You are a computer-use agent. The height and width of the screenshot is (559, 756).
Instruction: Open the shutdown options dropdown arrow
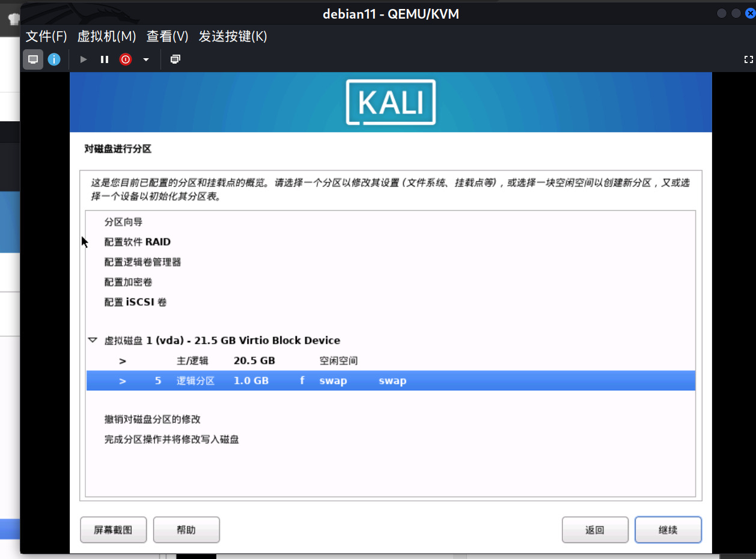pyautogui.click(x=145, y=59)
